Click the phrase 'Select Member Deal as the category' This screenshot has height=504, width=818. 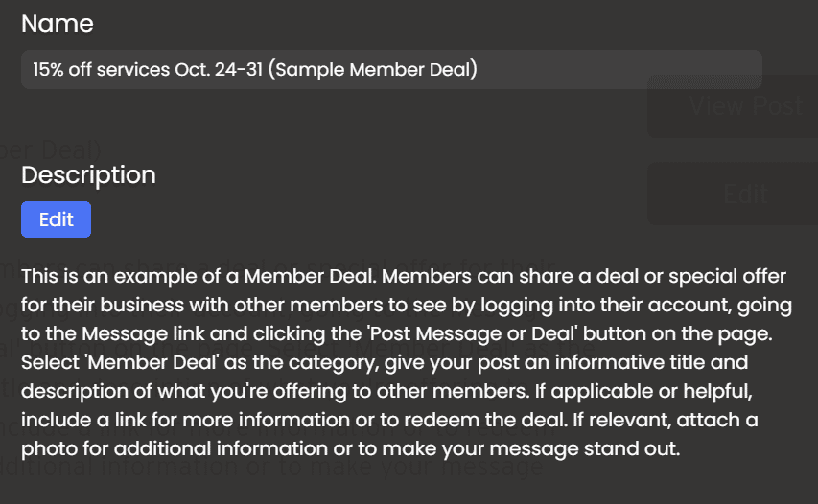pos(199,362)
